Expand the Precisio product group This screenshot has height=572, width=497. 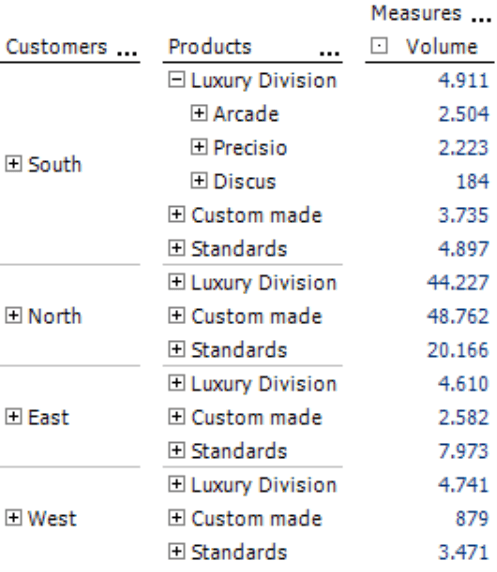click(x=199, y=147)
